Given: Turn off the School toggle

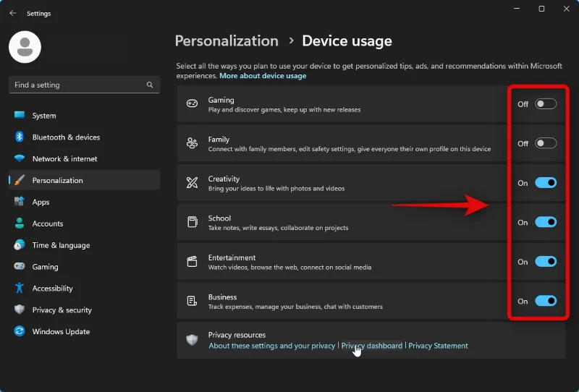Looking at the screenshot, I should (546, 222).
